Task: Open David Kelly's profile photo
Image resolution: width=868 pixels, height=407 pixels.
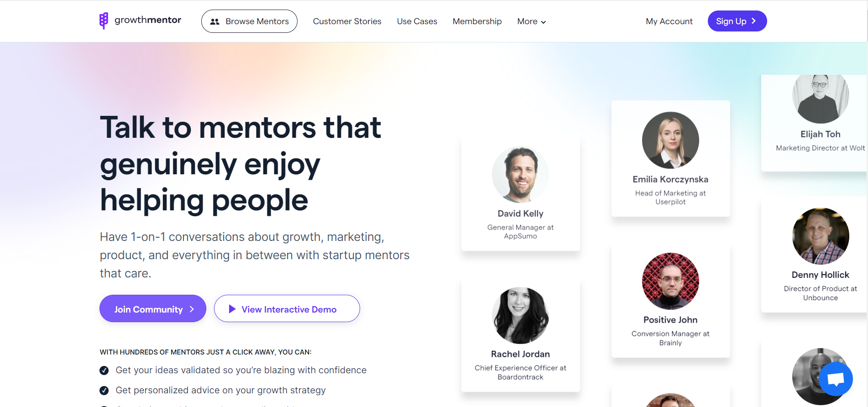Action: pyautogui.click(x=520, y=175)
